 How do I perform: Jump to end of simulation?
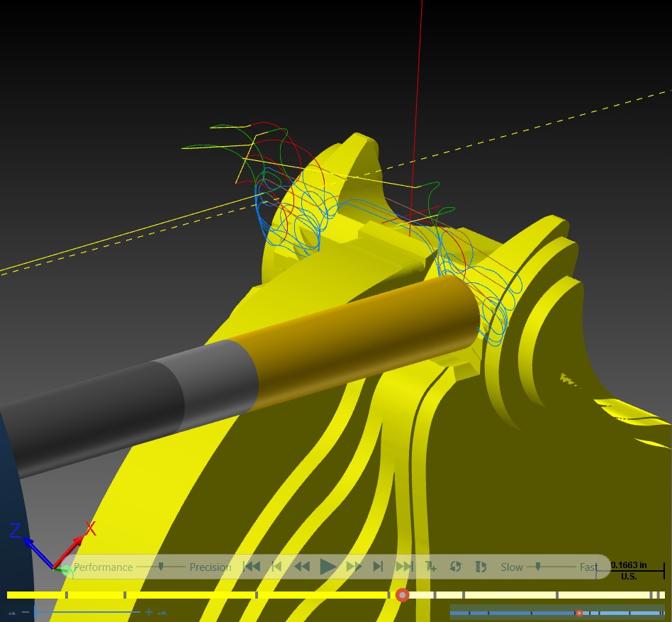pyautogui.click(x=404, y=567)
